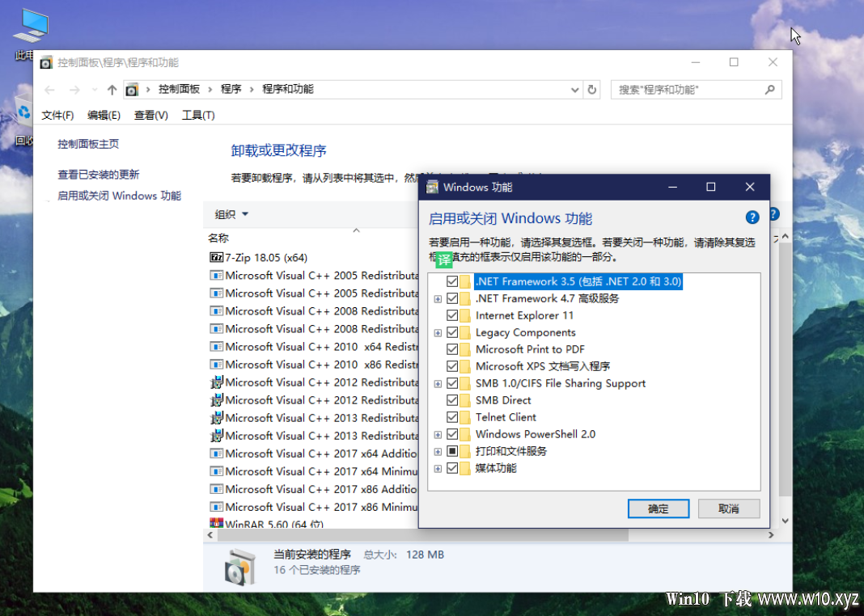
Task: Uncheck Internet Explorer 11 checkbox
Action: point(452,315)
